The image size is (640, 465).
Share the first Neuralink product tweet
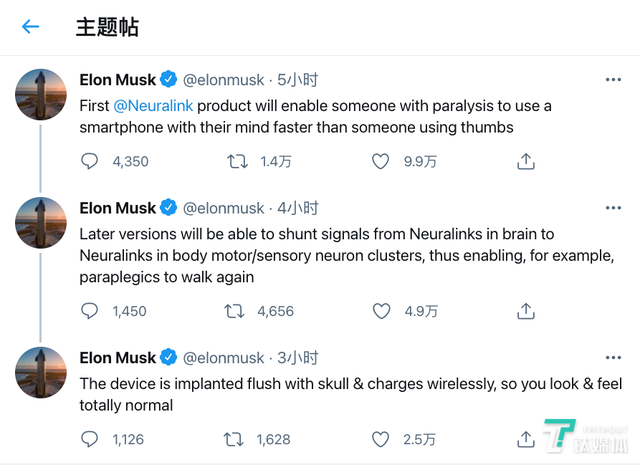tap(526, 161)
